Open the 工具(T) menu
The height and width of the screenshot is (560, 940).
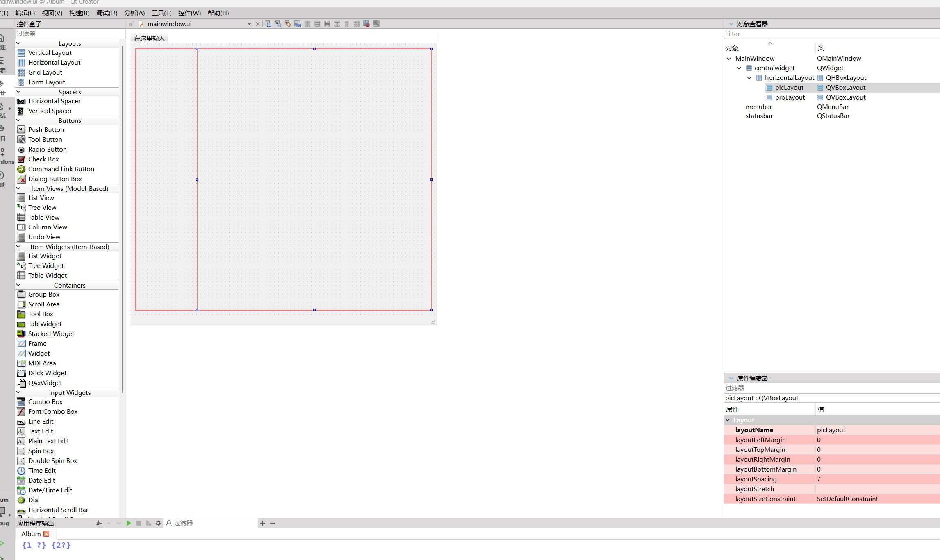click(x=162, y=13)
